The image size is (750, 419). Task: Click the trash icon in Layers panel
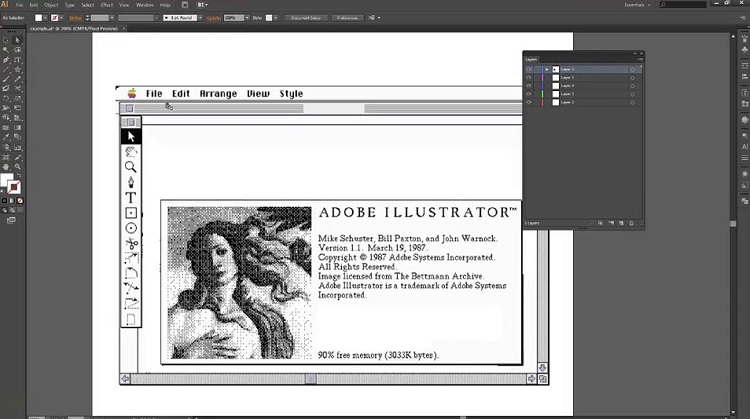tap(631, 223)
